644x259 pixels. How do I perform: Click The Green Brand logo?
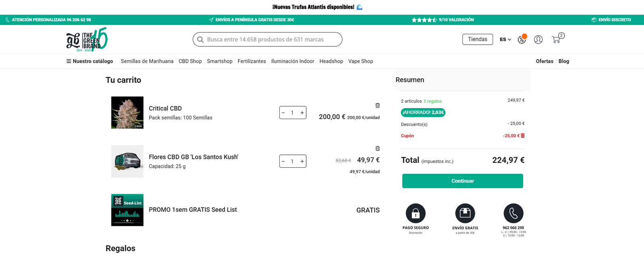(87, 39)
